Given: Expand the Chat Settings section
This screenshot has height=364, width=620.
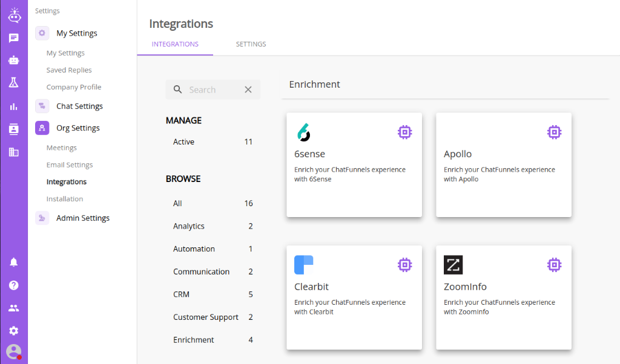Looking at the screenshot, I should [x=79, y=106].
